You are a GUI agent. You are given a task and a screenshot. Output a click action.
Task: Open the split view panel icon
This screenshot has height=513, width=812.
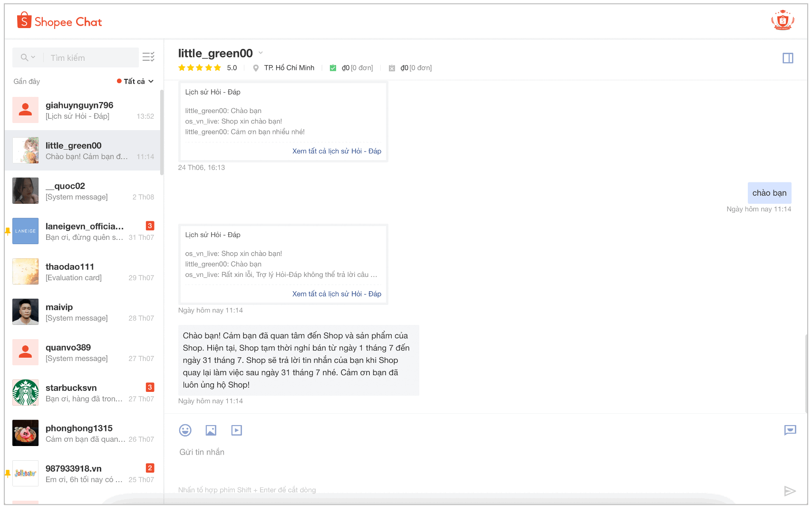pos(788,58)
